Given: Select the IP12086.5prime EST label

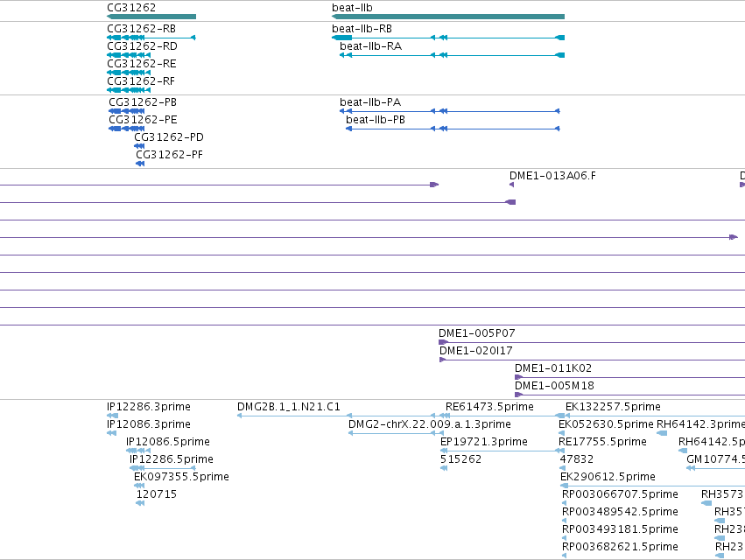Looking at the screenshot, I should (x=168, y=442).
